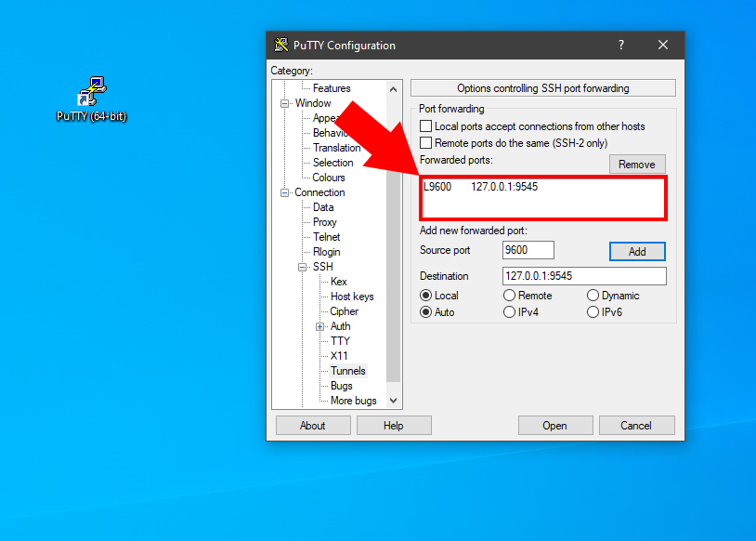
Task: Select the Remote forwarding radio button
Action: [x=509, y=296]
